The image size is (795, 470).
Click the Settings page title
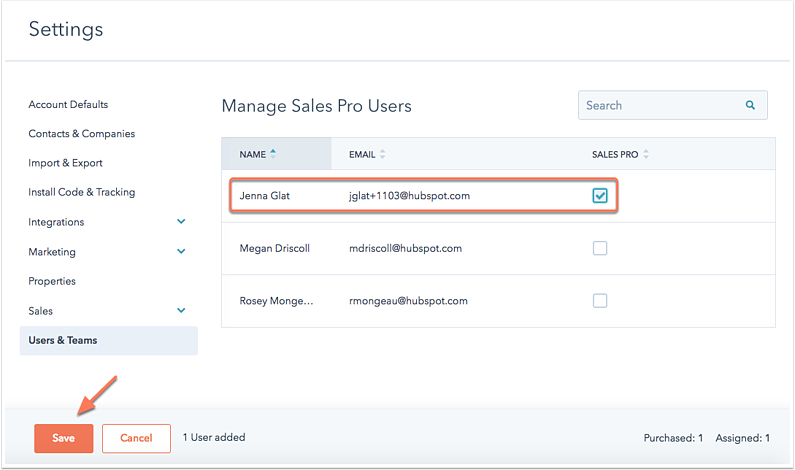[x=66, y=29]
